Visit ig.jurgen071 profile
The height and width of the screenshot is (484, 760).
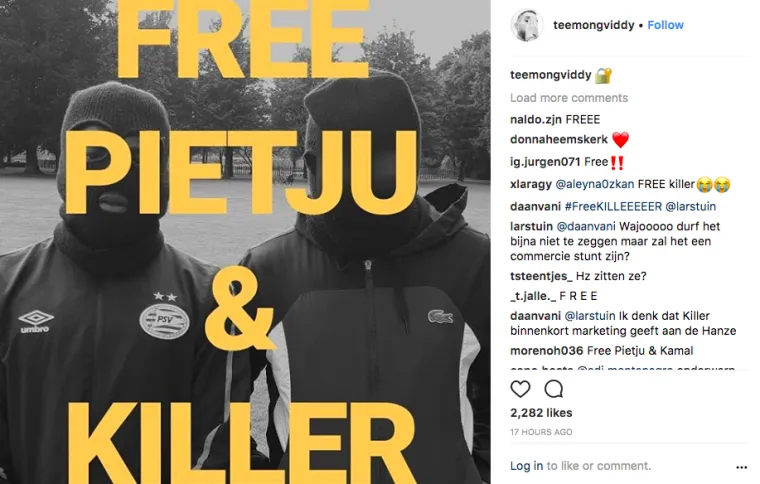coord(545,162)
